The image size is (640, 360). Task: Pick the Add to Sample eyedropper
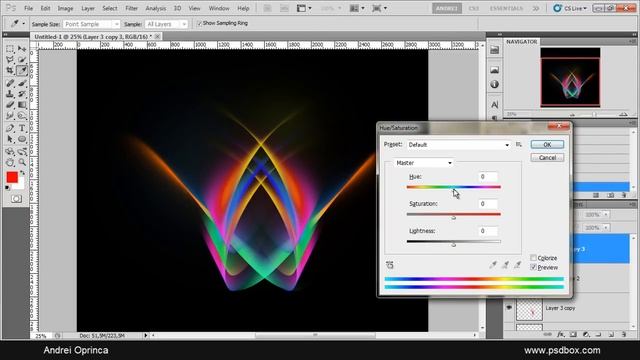505,265
